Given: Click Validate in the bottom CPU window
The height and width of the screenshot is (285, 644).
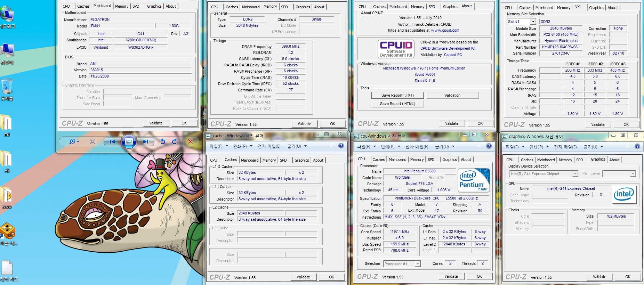Looking at the screenshot, I should point(451,276).
